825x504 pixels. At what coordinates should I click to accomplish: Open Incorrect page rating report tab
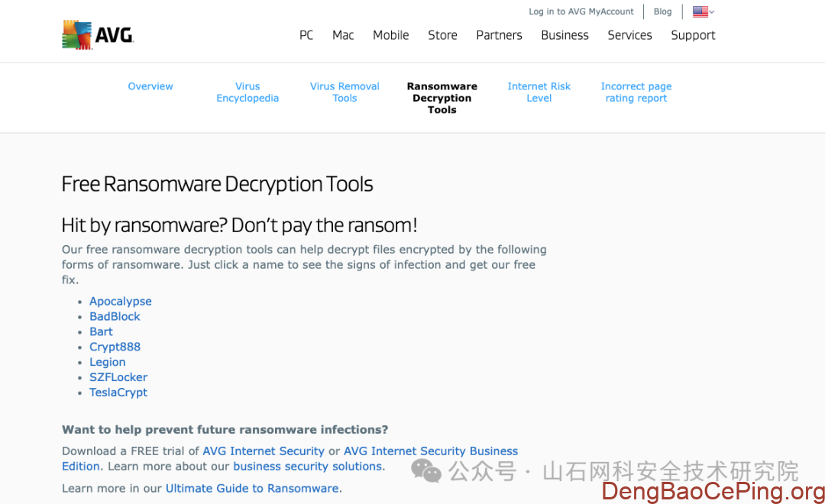click(x=636, y=92)
